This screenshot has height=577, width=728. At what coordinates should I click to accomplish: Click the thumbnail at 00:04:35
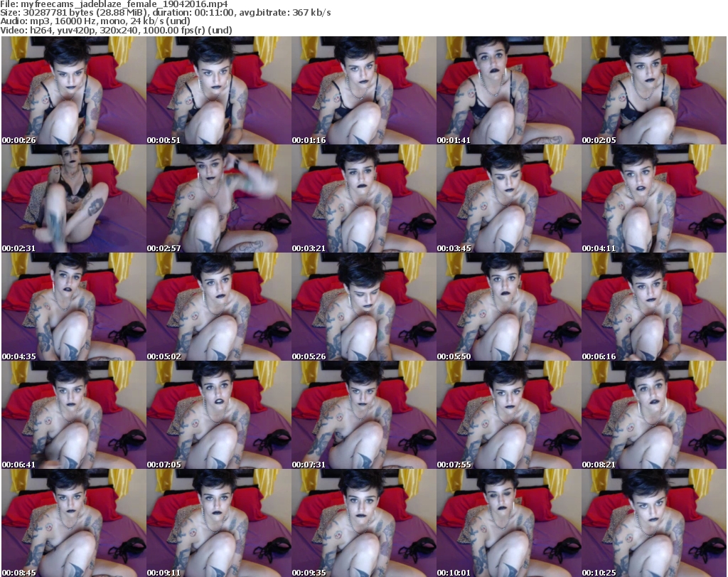74,307
